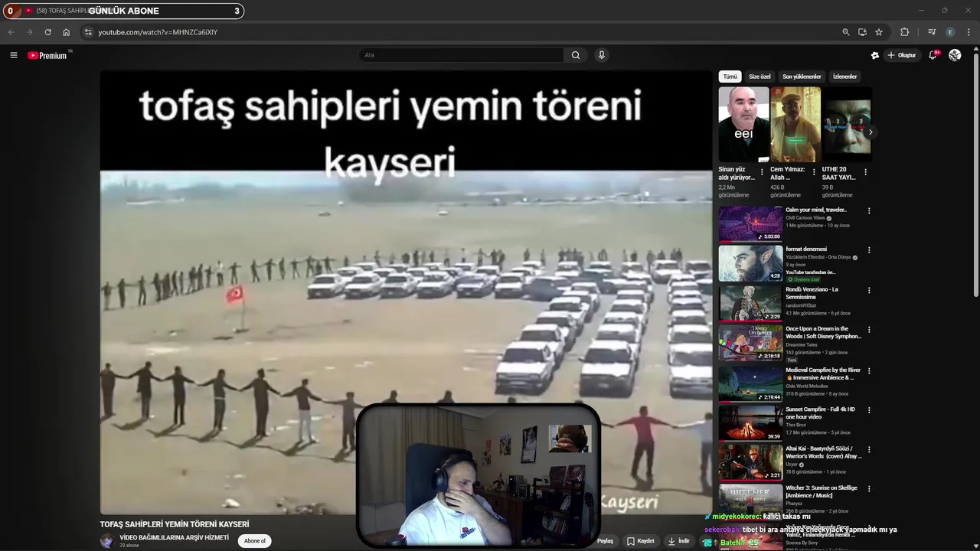
Task: Go to YouTube Premium home logo
Action: coord(48,55)
